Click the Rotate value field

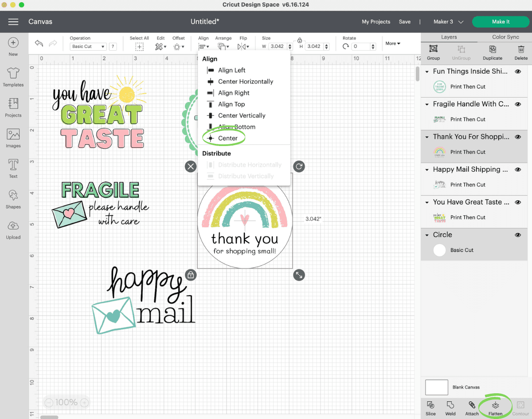[x=361, y=46]
